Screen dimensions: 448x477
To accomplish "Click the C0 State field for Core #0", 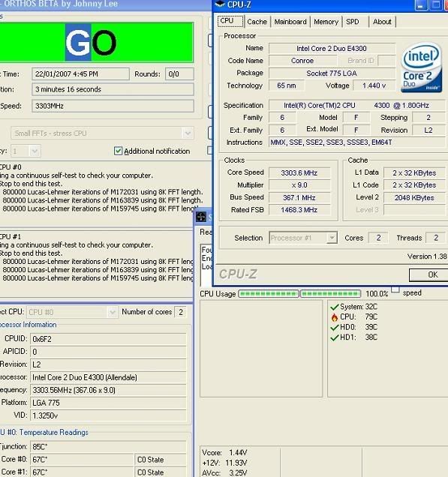I will coord(161,459).
